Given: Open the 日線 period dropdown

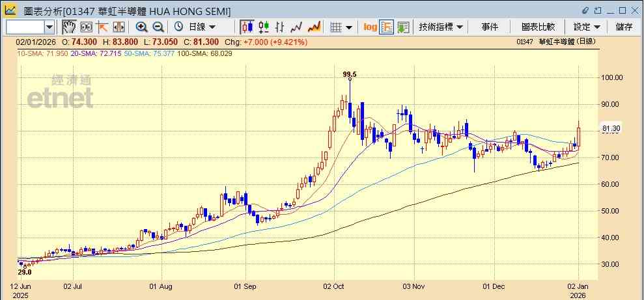Looking at the screenshot, I should tap(201, 27).
